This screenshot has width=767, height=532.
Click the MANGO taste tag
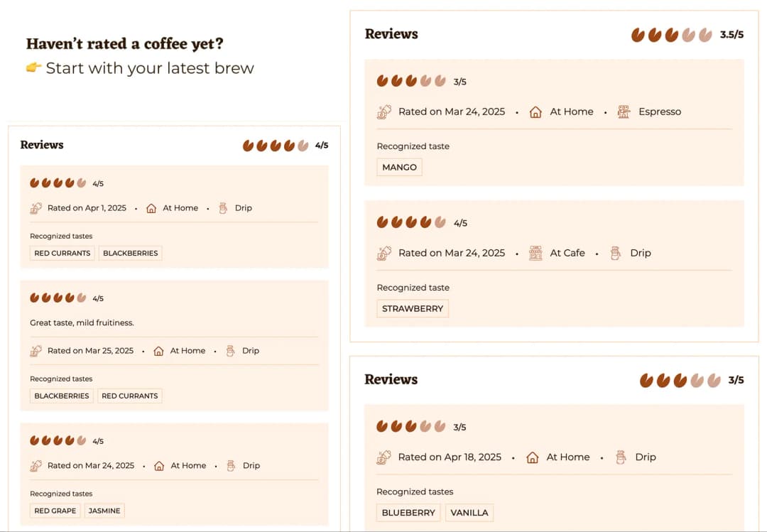[x=399, y=167]
